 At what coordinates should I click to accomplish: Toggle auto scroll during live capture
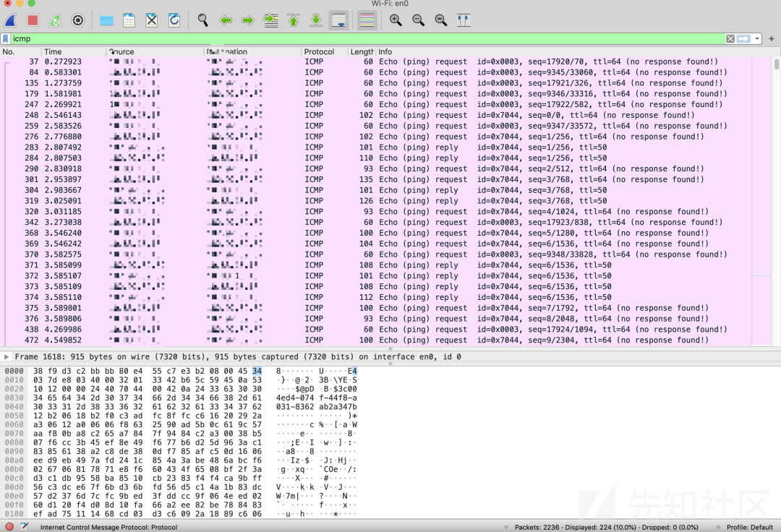click(x=338, y=20)
